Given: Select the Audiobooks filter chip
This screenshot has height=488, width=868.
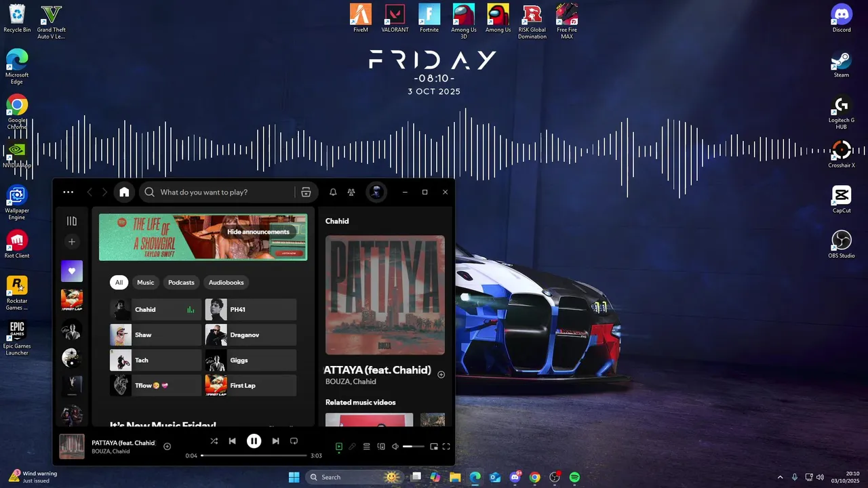Looking at the screenshot, I should click(x=226, y=282).
